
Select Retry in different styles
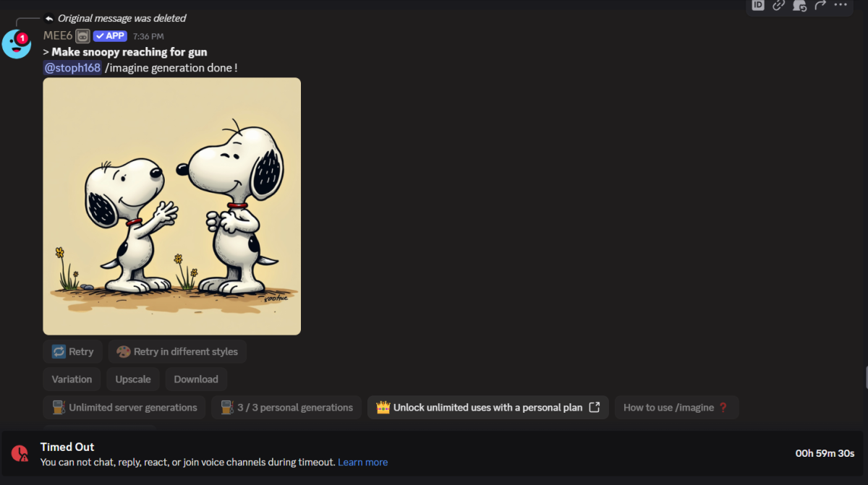click(x=177, y=351)
